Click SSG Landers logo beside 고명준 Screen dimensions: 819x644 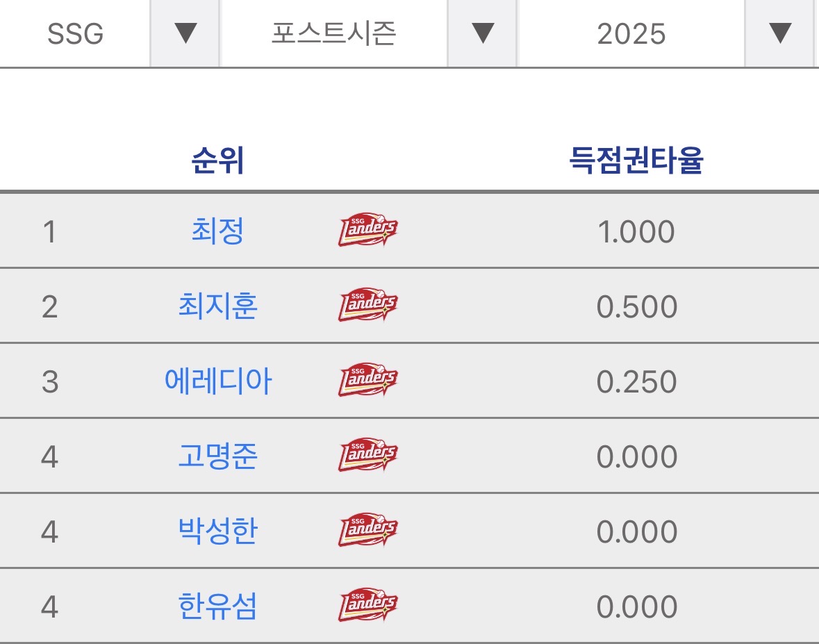(x=367, y=456)
